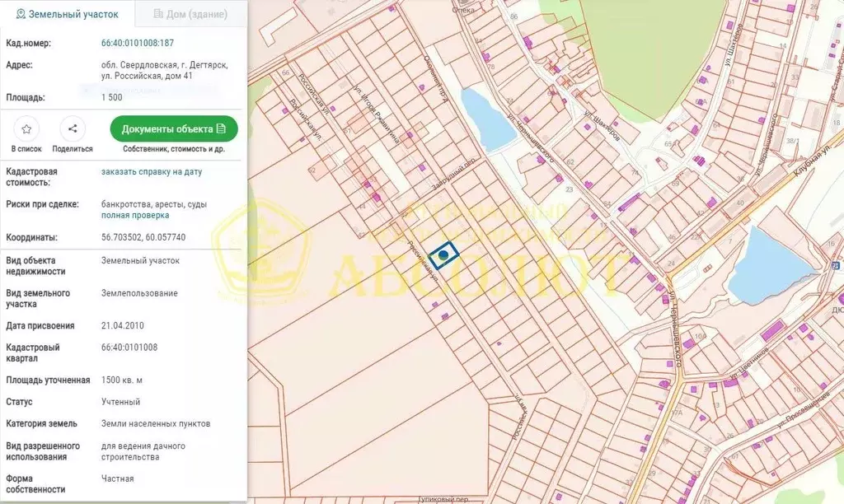
Task: Click the ул. Просвещенцев label on map
Action: [804, 410]
